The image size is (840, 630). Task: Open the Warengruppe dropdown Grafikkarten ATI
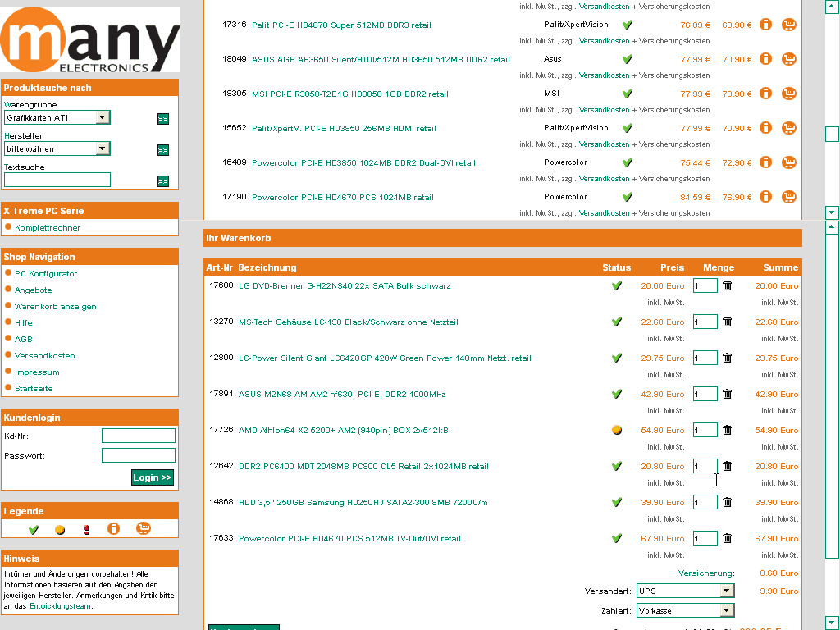pyautogui.click(x=57, y=117)
